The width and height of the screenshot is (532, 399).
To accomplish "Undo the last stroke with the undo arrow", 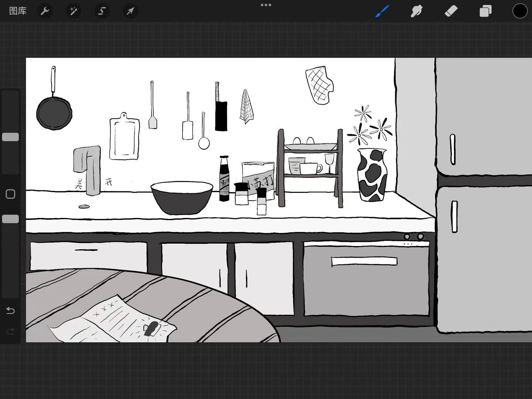I will pos(10,311).
